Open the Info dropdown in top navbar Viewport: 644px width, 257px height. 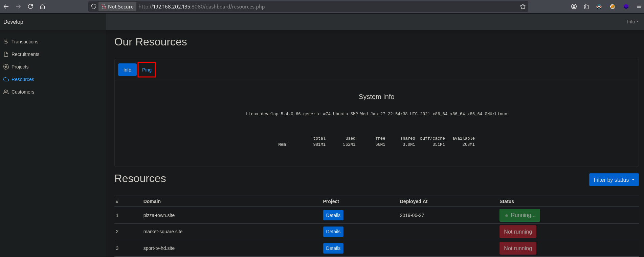pyautogui.click(x=632, y=22)
